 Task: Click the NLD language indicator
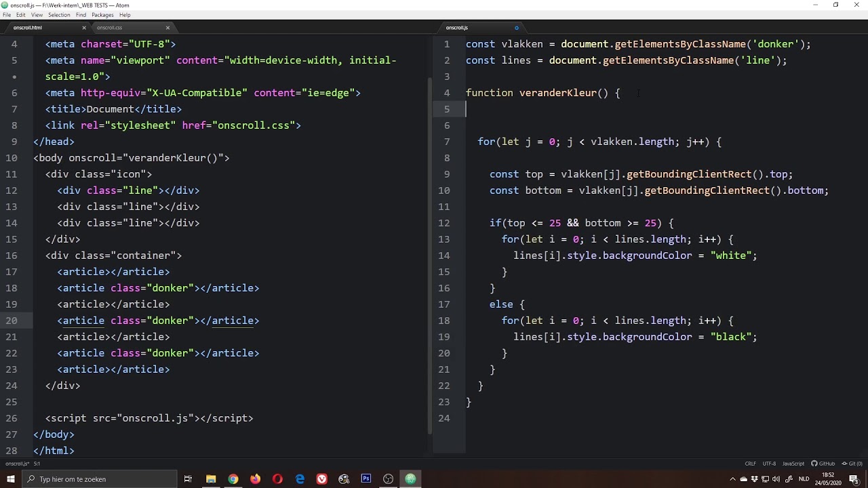(804, 479)
